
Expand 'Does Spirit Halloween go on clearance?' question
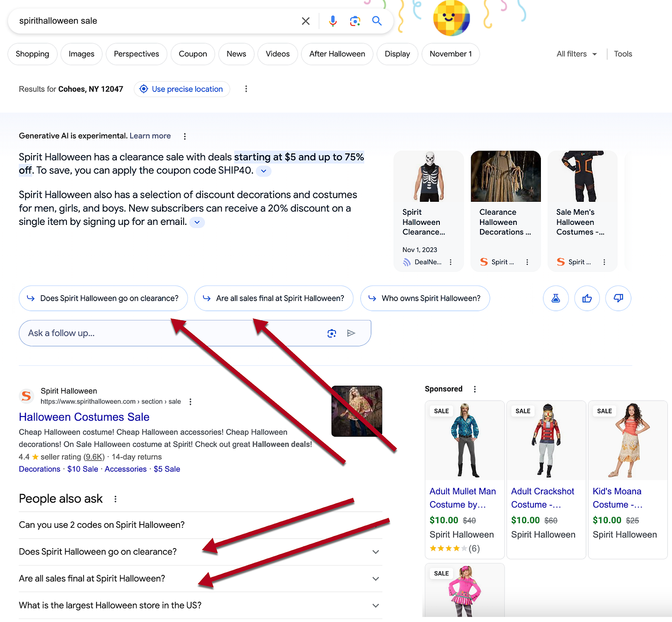pos(200,552)
